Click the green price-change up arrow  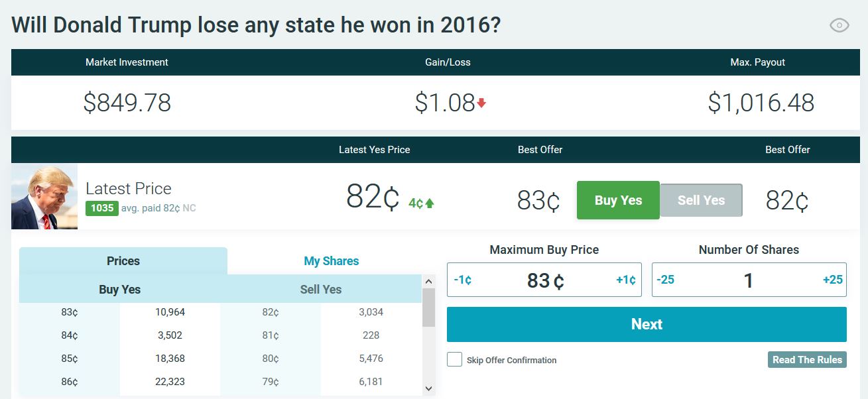[x=430, y=203]
